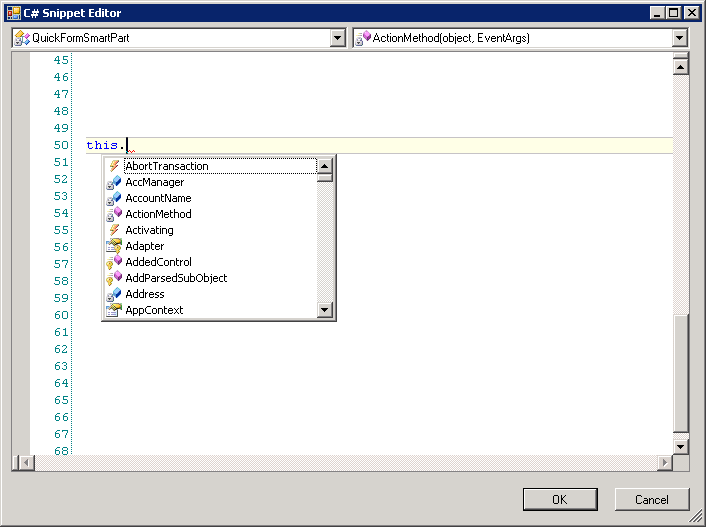The image size is (706, 527).
Task: Click the event icon beside Activating
Action: tap(114, 230)
